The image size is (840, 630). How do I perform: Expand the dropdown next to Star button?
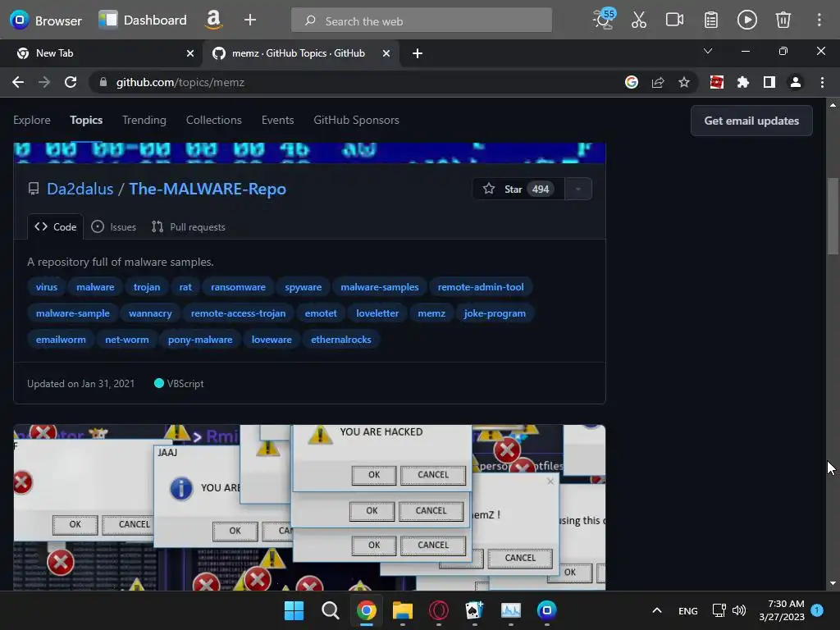tap(578, 189)
